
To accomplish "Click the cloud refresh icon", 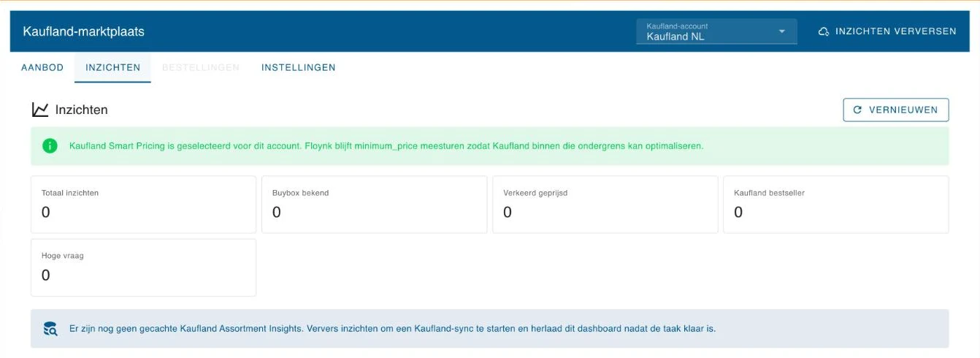I will tap(824, 31).
